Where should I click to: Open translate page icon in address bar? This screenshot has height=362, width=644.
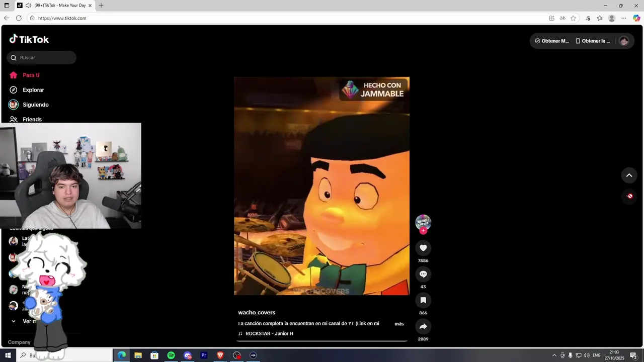coord(562,18)
